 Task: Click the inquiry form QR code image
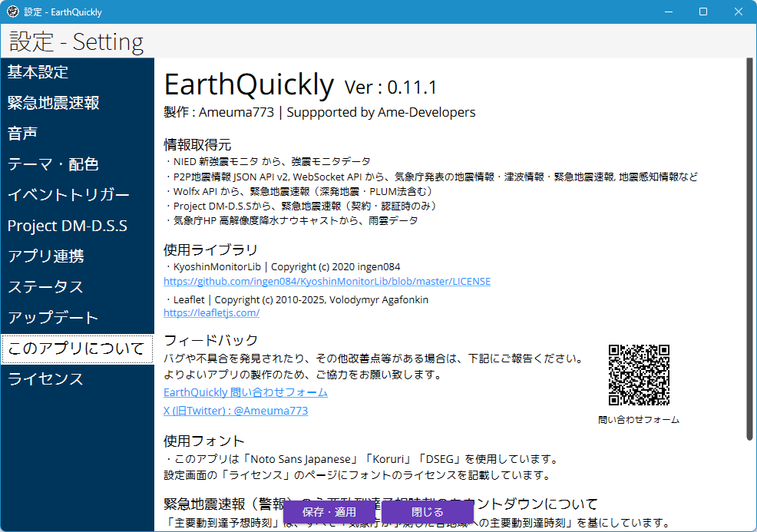click(639, 375)
